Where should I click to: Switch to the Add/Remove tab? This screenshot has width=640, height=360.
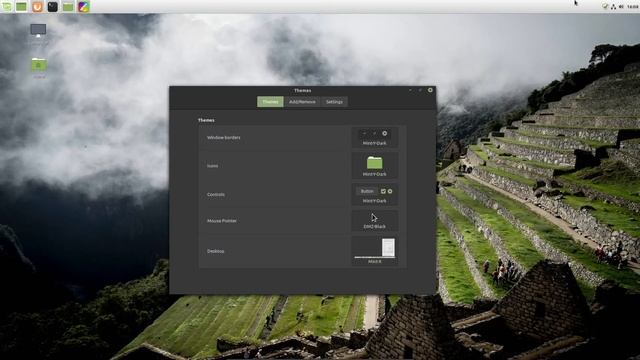pyautogui.click(x=302, y=102)
